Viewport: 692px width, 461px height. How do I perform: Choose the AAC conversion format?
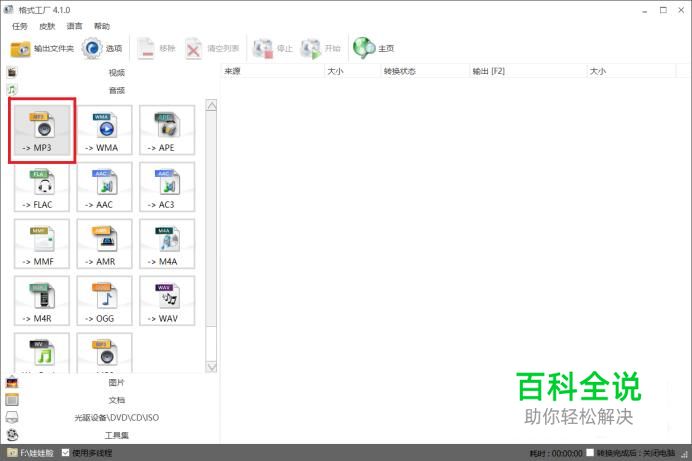105,187
